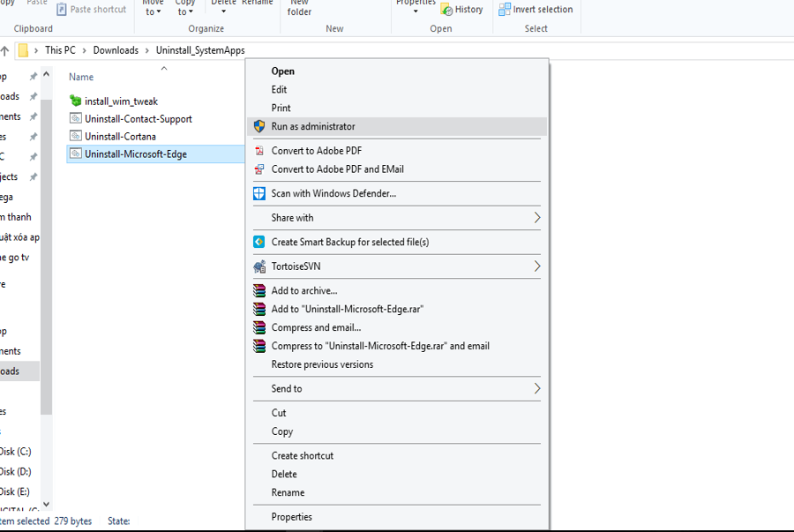Viewport: 794px width, 532px height.
Task: Select the Uninstall-Microsoft-Edge file name
Action: 136,154
